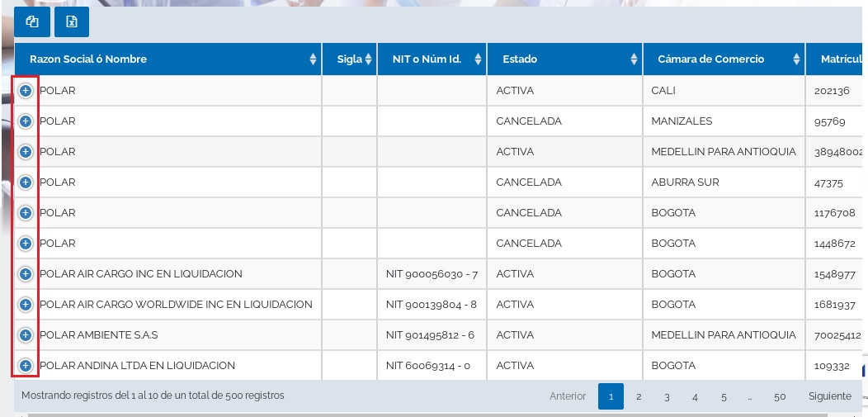This screenshot has width=868, height=417.
Task: Go to results page 2
Action: pyautogui.click(x=639, y=396)
